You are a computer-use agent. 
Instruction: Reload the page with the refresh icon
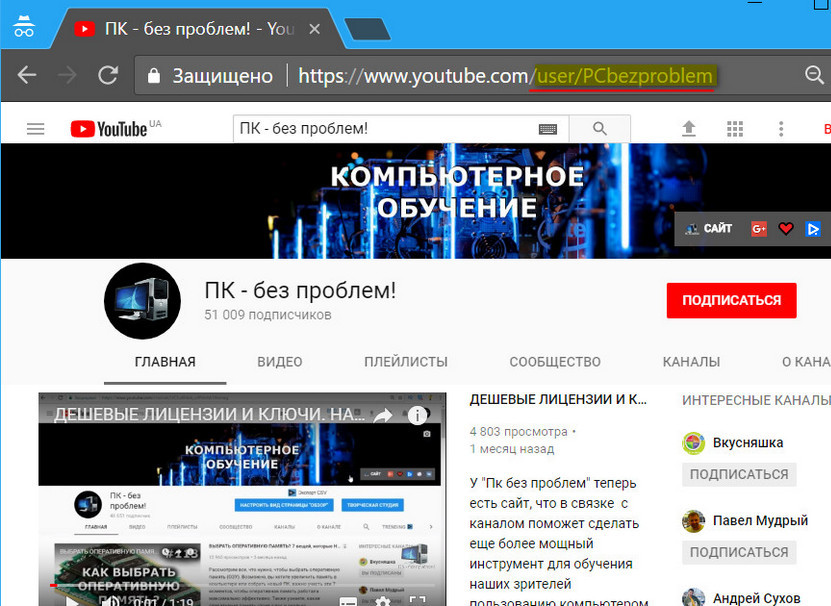coord(108,75)
